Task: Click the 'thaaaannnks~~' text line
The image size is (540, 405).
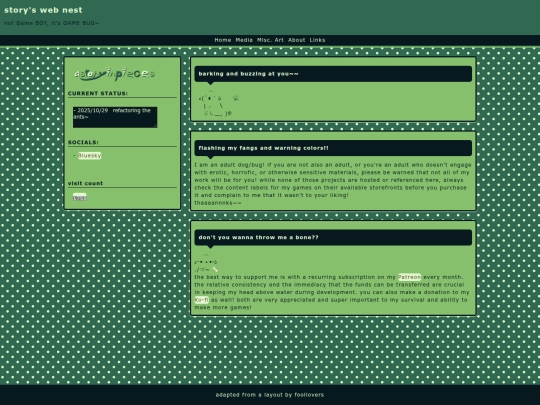Action: coord(218,203)
